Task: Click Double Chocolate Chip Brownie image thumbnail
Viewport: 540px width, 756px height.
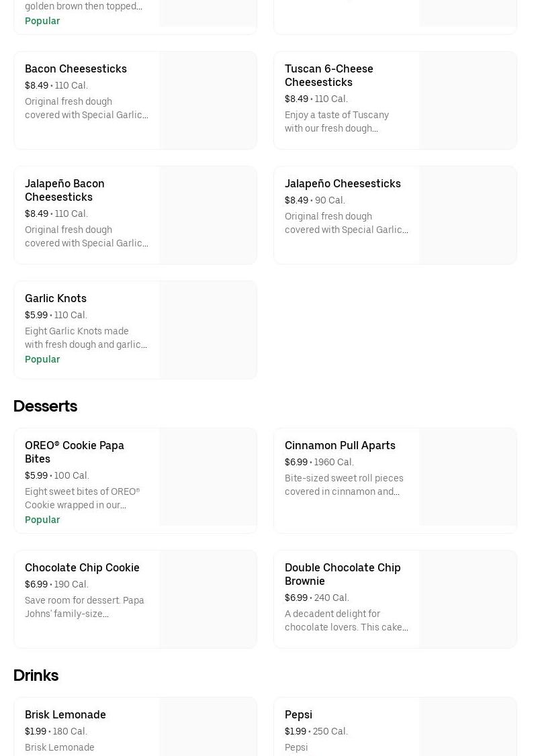Action: [468, 600]
